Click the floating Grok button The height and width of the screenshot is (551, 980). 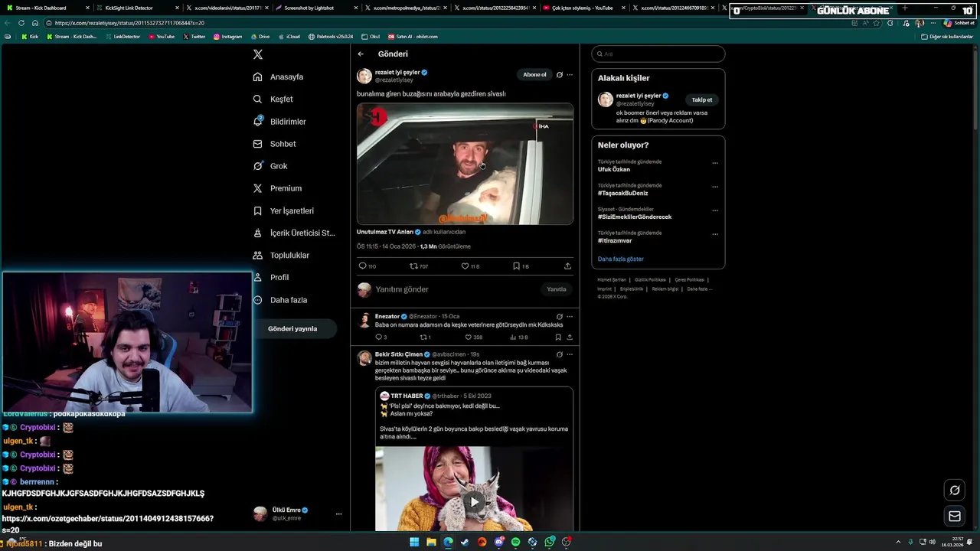click(955, 490)
